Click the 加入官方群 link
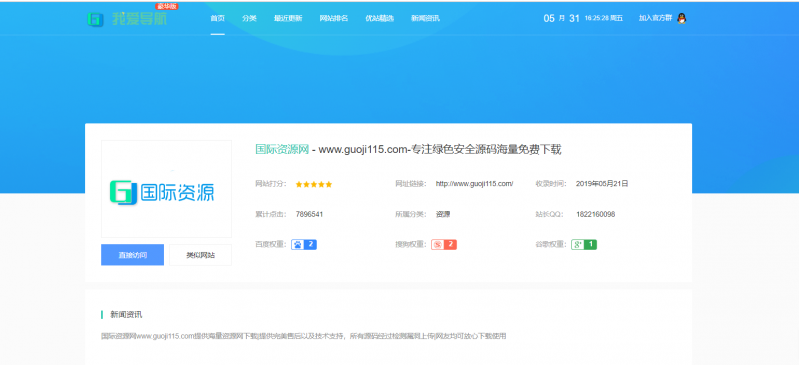The height and width of the screenshot is (365, 799). pyautogui.click(x=656, y=18)
